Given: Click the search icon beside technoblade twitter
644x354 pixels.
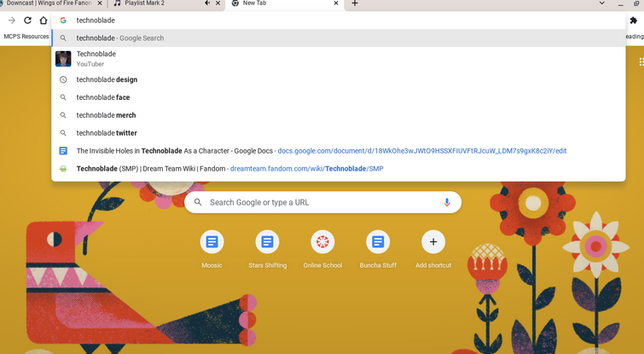Looking at the screenshot, I should 63,133.
